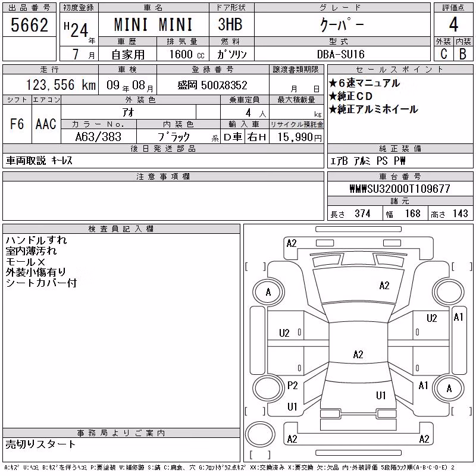The width and height of the screenshot is (476, 476).
Task: Select chassis number WMWSU32000T109677
Action: click(400, 189)
